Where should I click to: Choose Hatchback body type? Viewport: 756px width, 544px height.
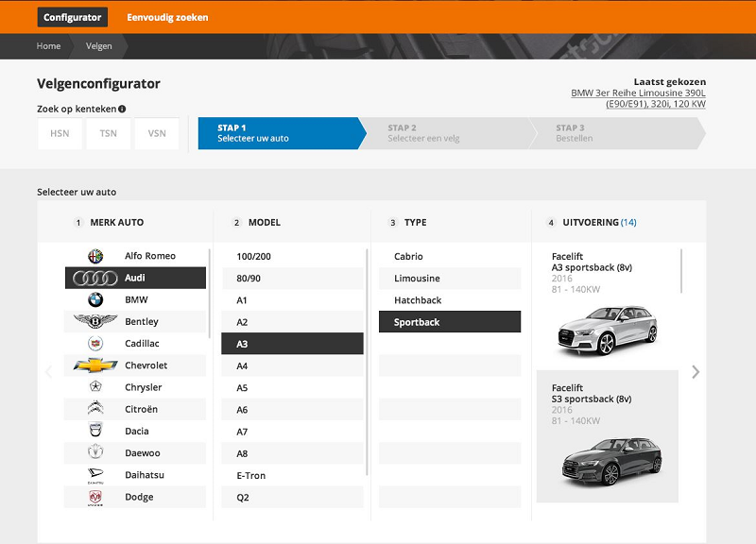(x=450, y=300)
